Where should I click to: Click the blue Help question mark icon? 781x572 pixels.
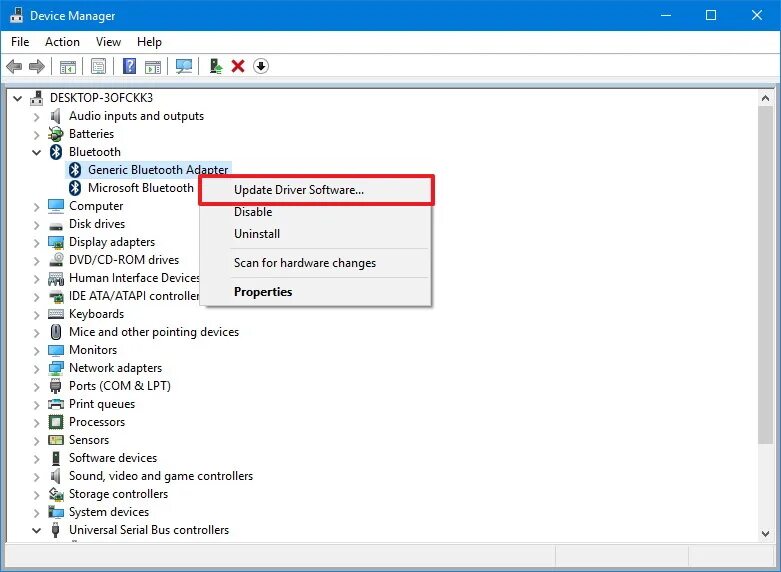tap(130, 66)
